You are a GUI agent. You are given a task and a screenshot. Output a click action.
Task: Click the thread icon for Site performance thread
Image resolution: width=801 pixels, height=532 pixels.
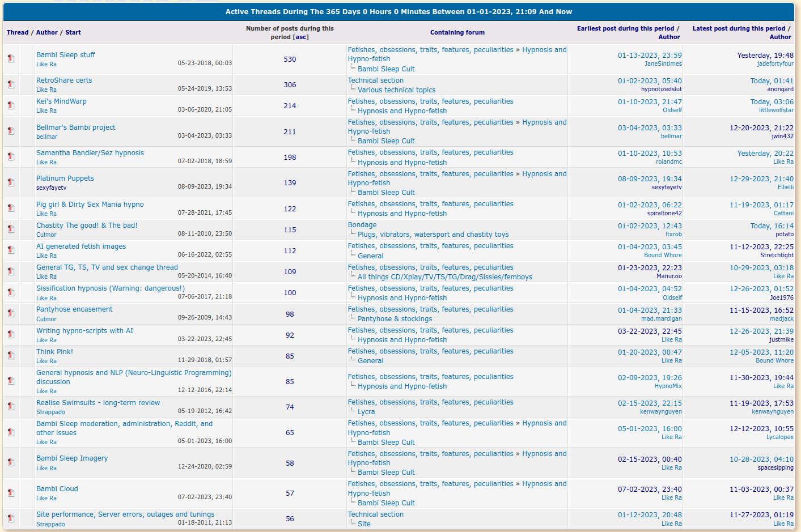click(11, 518)
